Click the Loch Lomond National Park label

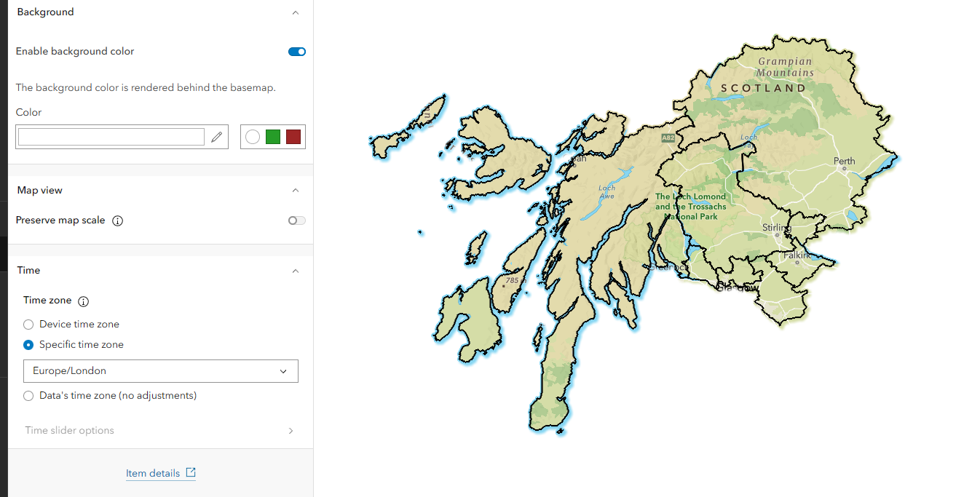pyautogui.click(x=690, y=206)
